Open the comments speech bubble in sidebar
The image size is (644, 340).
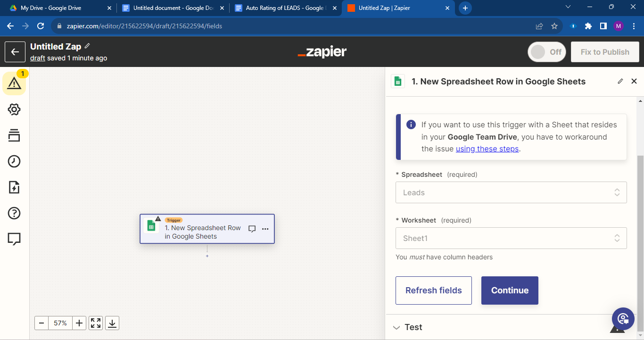tap(14, 239)
